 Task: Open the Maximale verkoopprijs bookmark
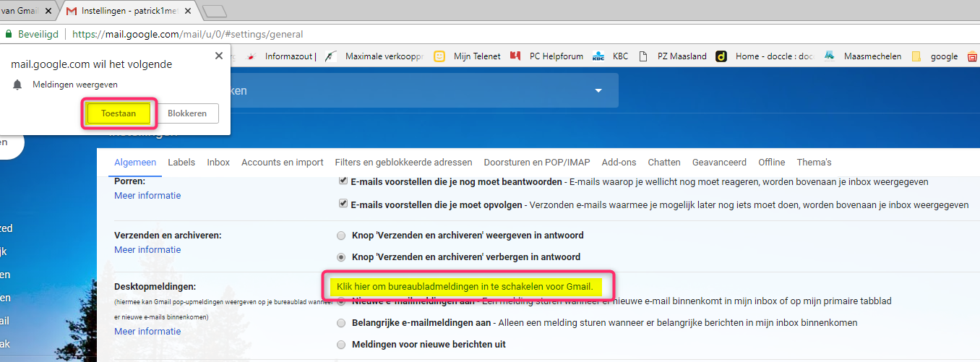(x=374, y=56)
